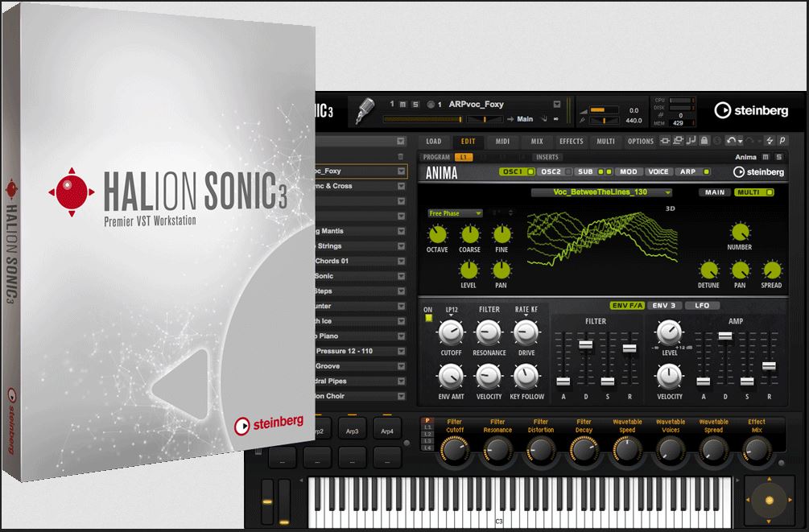
Task: Switch to the LOAD tab
Action: [433, 142]
